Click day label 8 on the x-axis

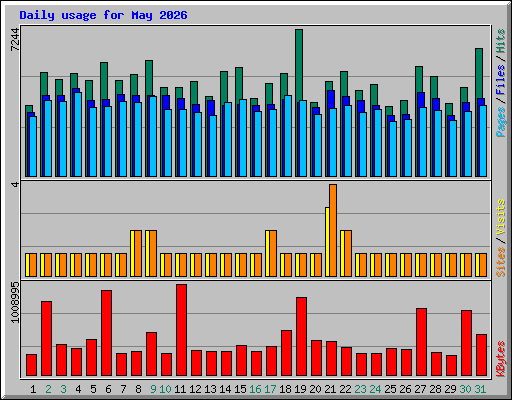pyautogui.click(x=138, y=389)
